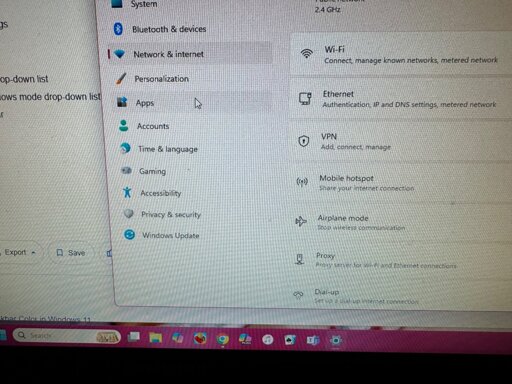Open the VPN settings row

[401, 141]
